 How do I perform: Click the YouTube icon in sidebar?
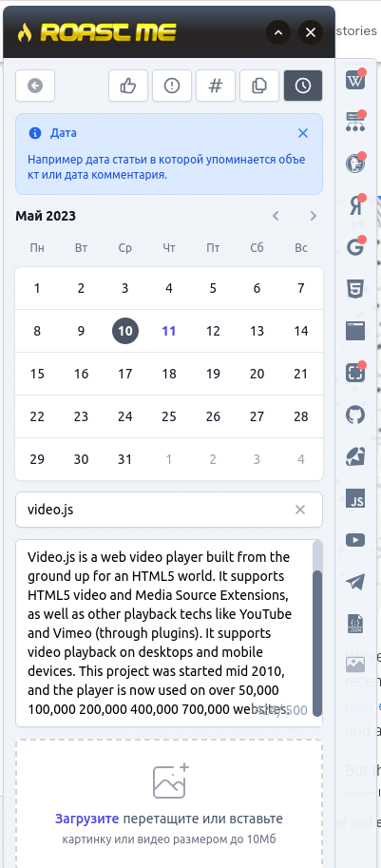[x=355, y=540]
